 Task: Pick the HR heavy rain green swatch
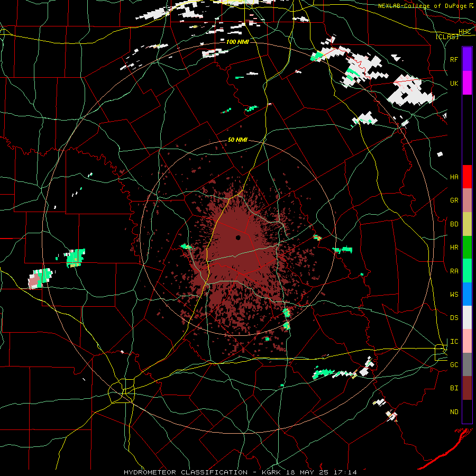coord(467,248)
